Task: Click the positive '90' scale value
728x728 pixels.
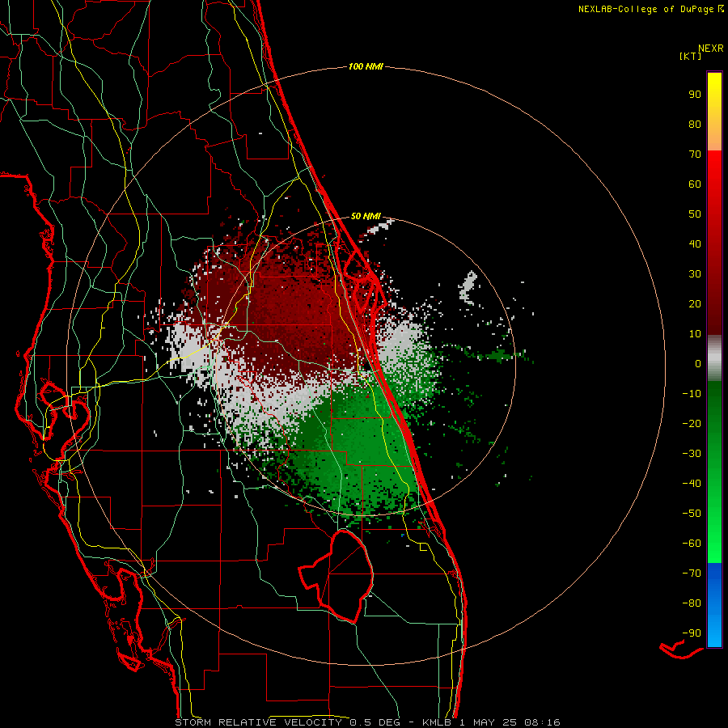Action: pyautogui.click(x=695, y=95)
